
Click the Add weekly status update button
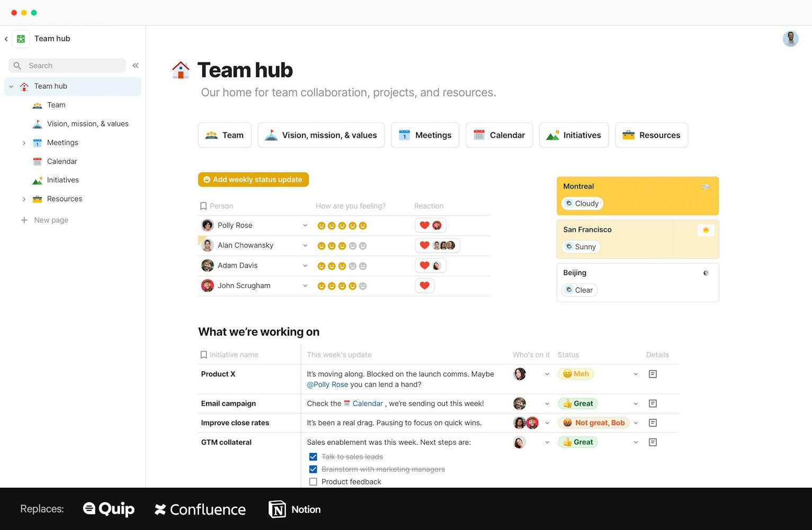point(253,179)
